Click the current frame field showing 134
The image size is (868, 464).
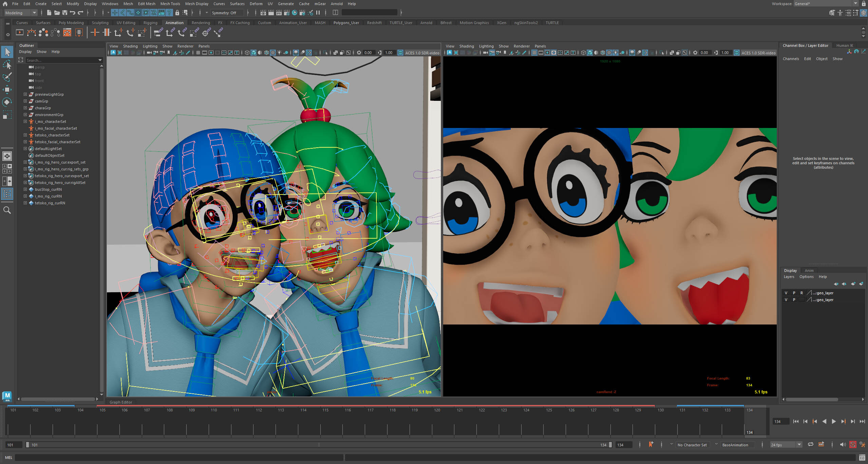781,422
